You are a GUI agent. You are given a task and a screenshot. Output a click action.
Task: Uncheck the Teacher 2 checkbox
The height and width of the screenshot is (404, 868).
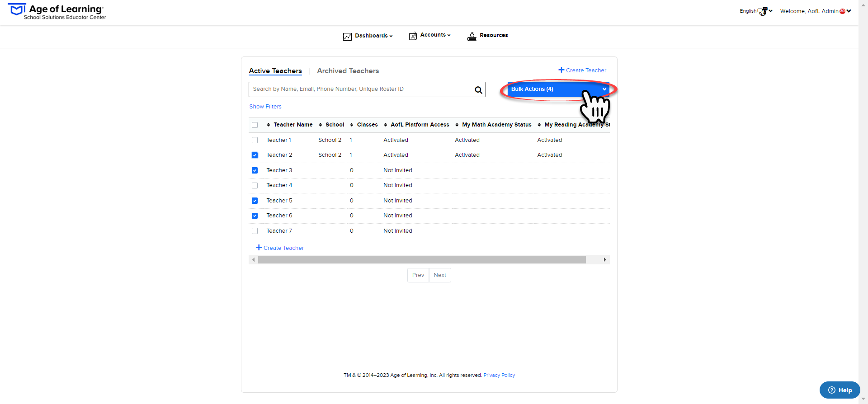point(255,155)
